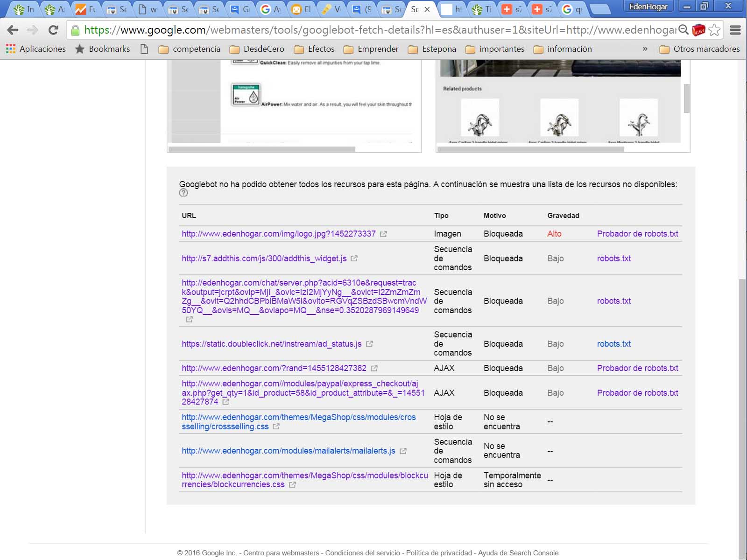
Task: Open the Ayuda de Search Console link
Action: click(518, 553)
